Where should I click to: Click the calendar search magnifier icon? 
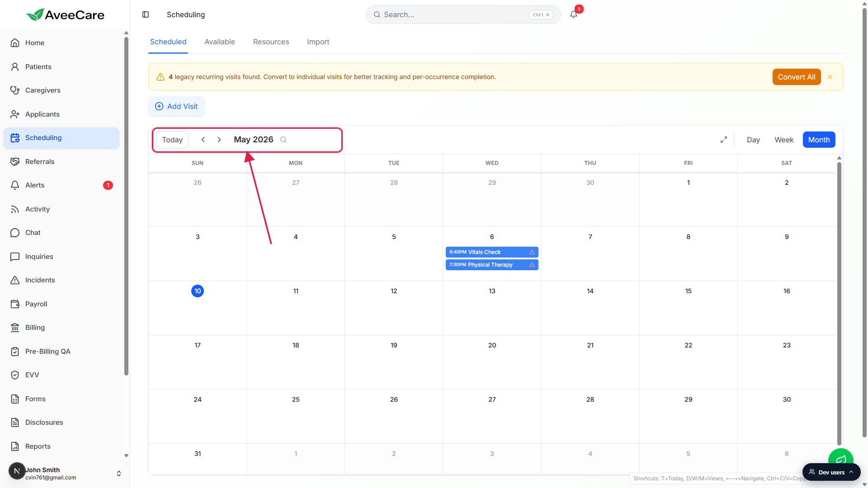(x=283, y=140)
